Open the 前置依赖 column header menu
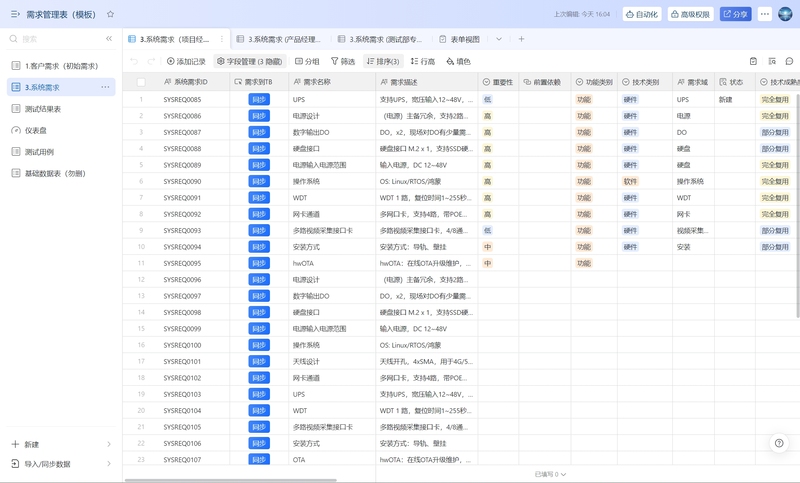800x483 pixels. point(545,82)
